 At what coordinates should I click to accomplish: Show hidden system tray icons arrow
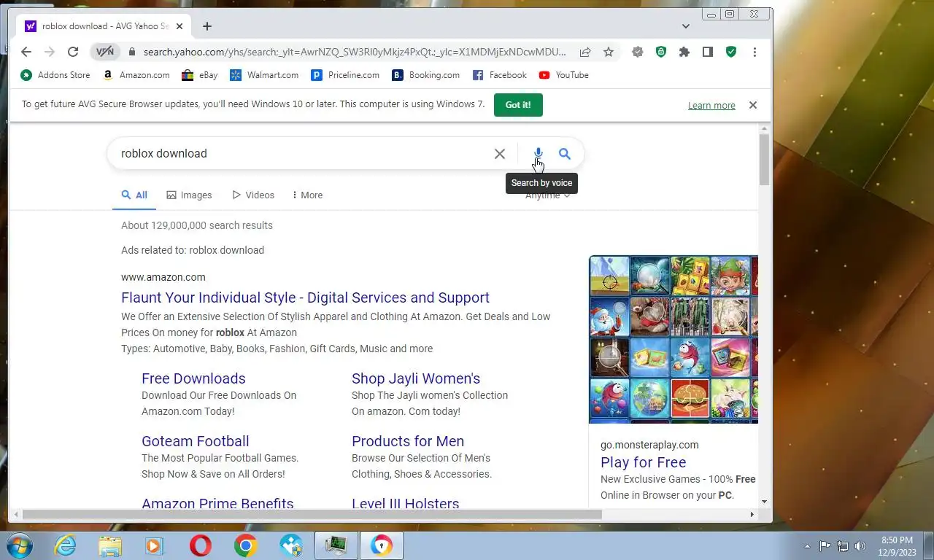(807, 546)
